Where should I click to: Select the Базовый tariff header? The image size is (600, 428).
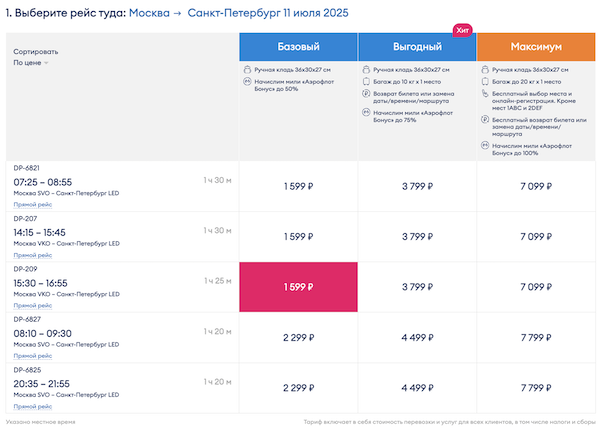(x=298, y=47)
